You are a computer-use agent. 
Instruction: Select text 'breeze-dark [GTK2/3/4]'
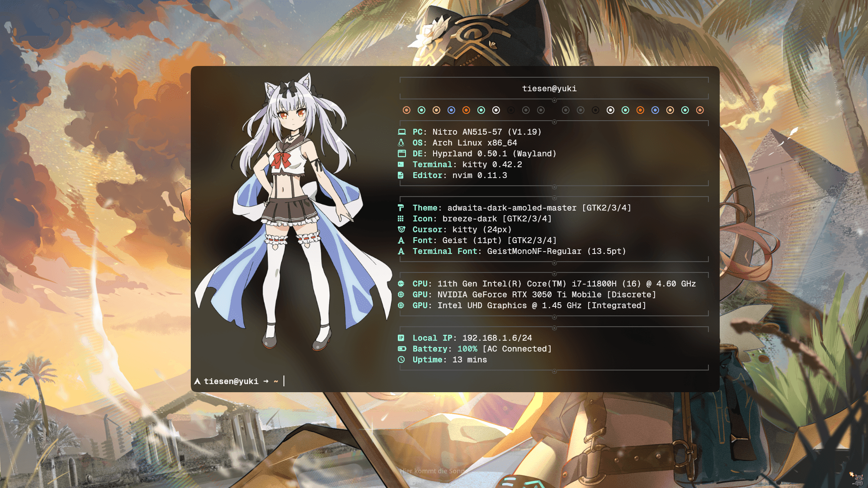pos(497,219)
